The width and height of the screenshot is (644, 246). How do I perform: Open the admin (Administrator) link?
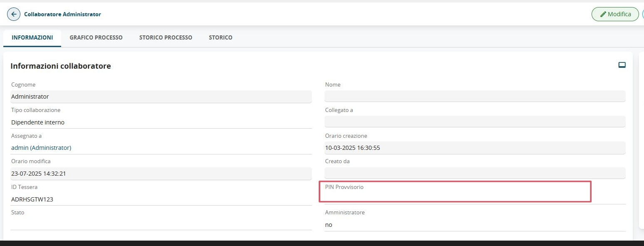tap(41, 148)
